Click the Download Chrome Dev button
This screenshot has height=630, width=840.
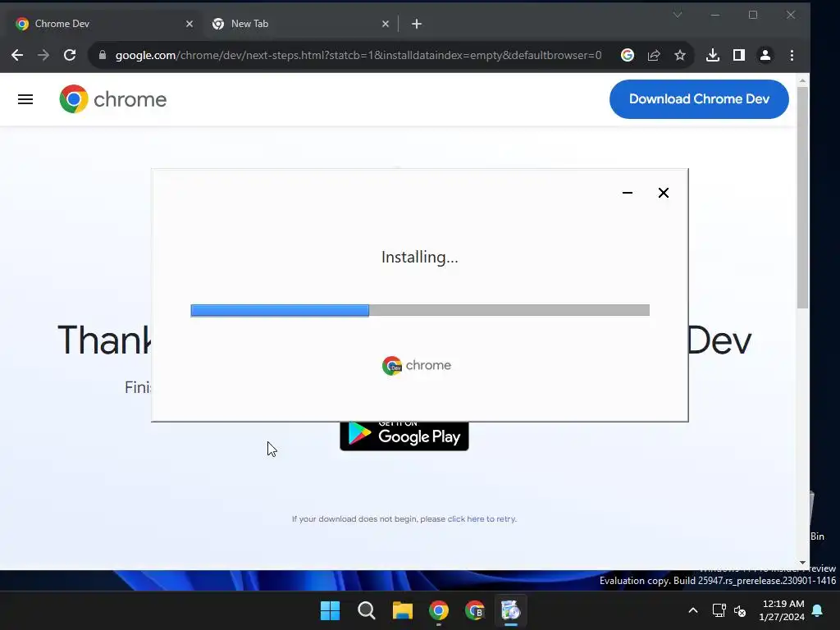(x=699, y=99)
